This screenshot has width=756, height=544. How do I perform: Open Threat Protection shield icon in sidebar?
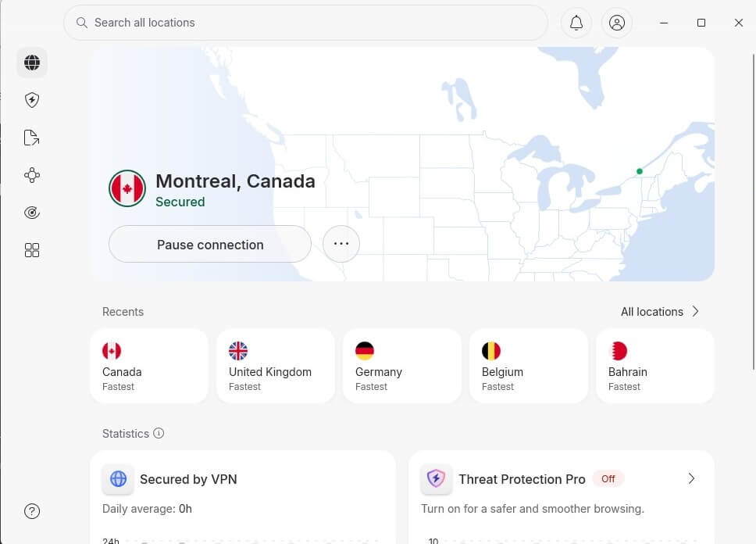click(x=31, y=100)
